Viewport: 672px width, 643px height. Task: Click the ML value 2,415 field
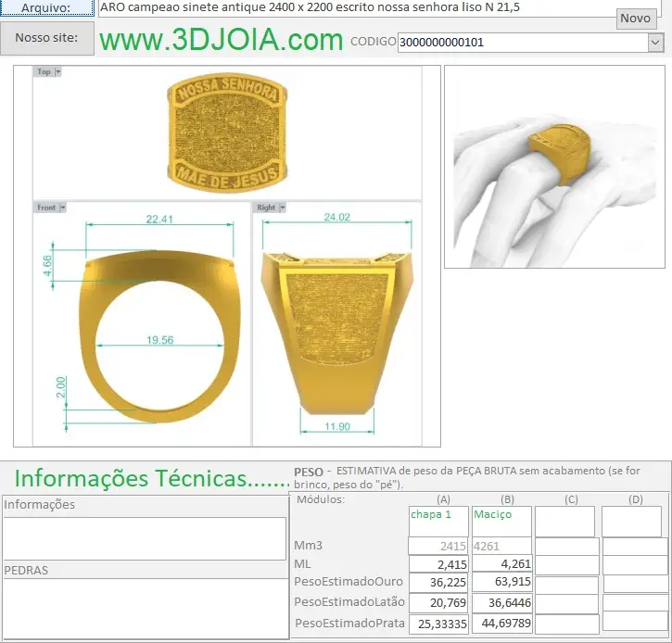coord(438,564)
